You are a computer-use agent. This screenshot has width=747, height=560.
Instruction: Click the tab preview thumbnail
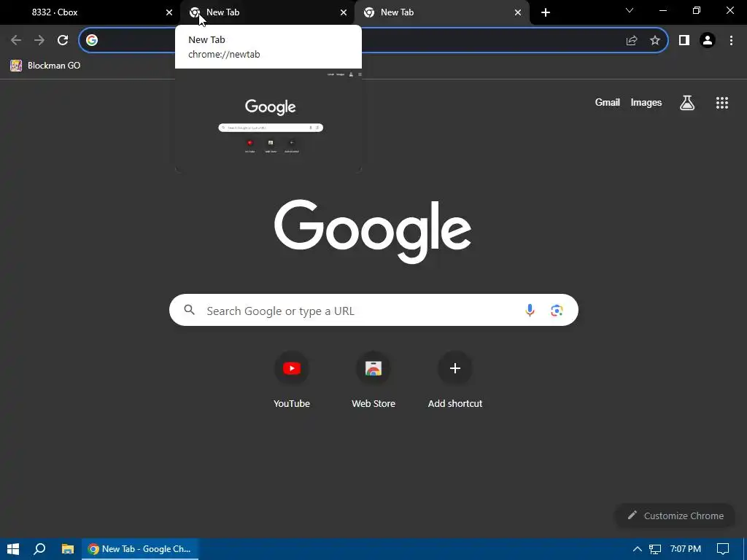pyautogui.click(x=268, y=121)
